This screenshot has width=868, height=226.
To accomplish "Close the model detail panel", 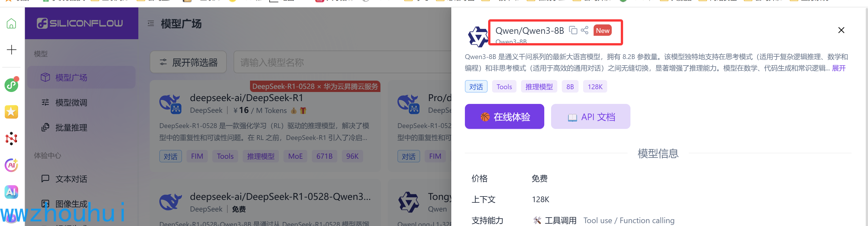I will [841, 30].
